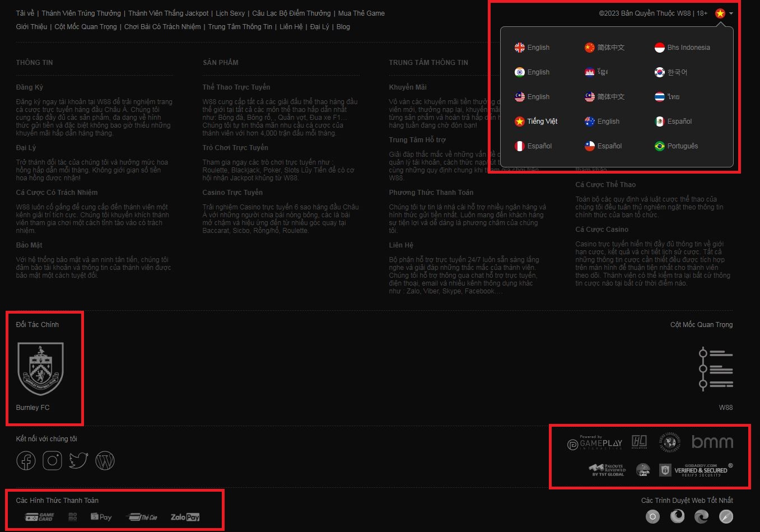Click the Twitter bird icon

(78, 461)
